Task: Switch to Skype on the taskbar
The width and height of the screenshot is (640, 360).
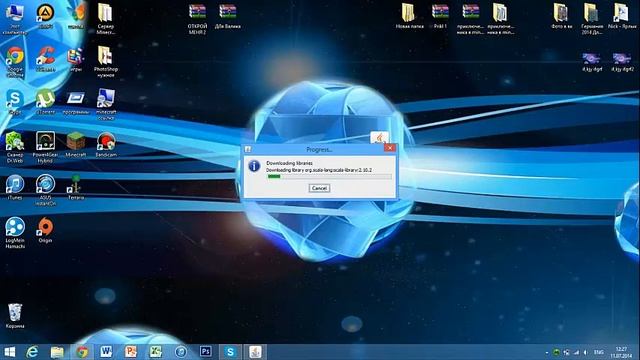Action: [x=230, y=352]
